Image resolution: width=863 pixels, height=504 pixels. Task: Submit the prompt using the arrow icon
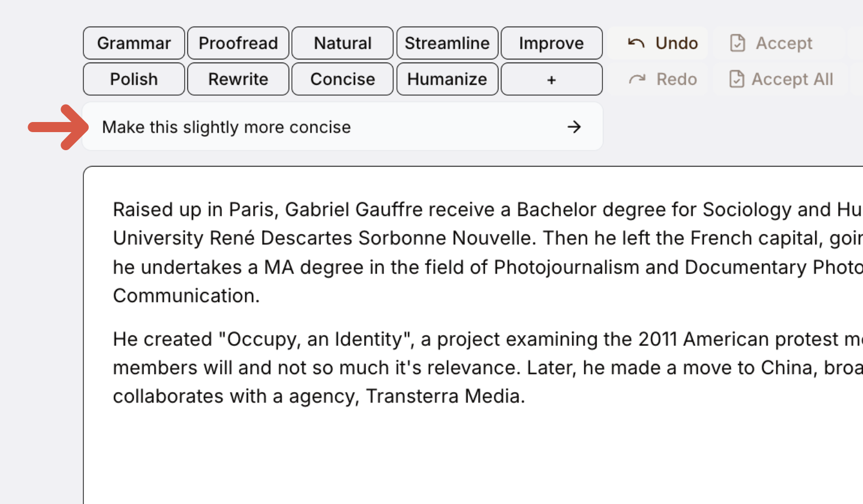[574, 127]
